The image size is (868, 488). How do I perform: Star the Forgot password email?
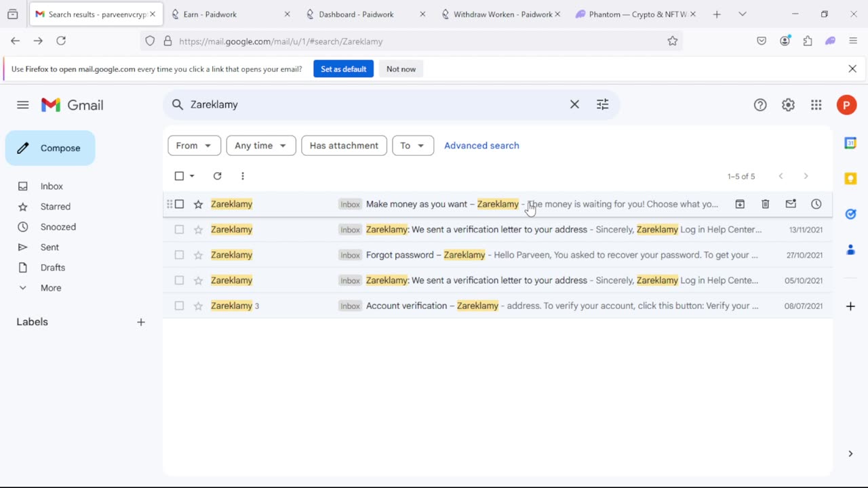198,255
